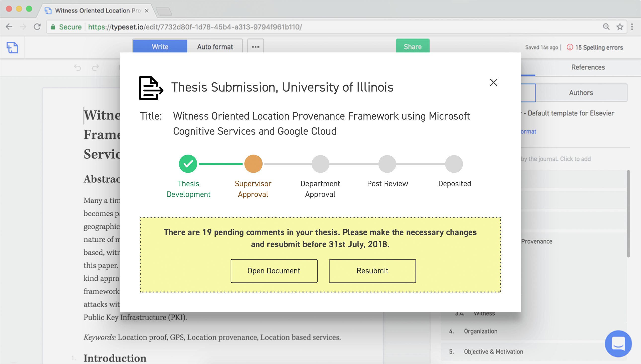
Task: Click the Open Document button
Action: (274, 271)
